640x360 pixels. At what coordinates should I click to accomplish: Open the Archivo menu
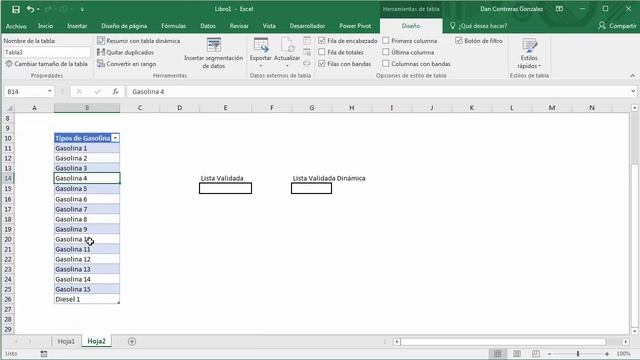coord(16,26)
